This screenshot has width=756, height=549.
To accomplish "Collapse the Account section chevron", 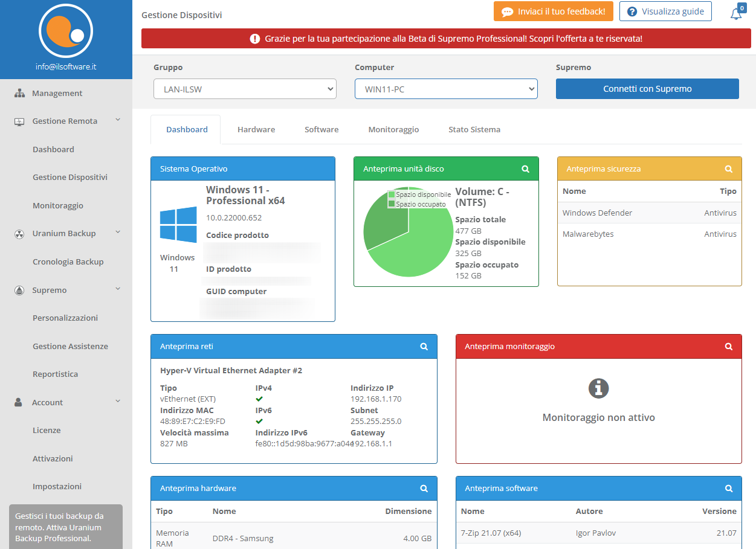I will click(x=118, y=402).
